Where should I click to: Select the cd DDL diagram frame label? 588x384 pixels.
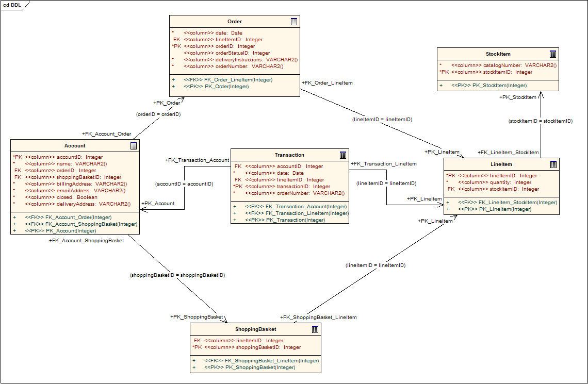[x=13, y=4]
